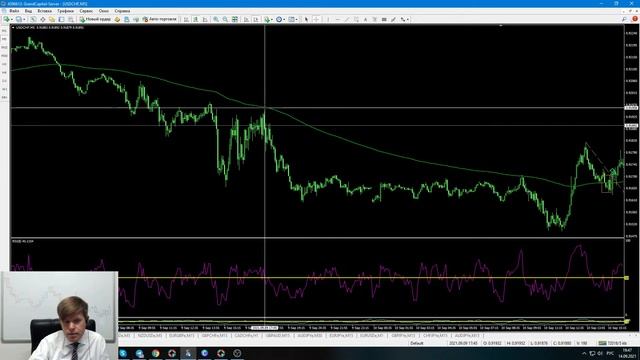640x360 pixels.
Task: Click the highlighted crosshair date label
Action: [x=264, y=328]
